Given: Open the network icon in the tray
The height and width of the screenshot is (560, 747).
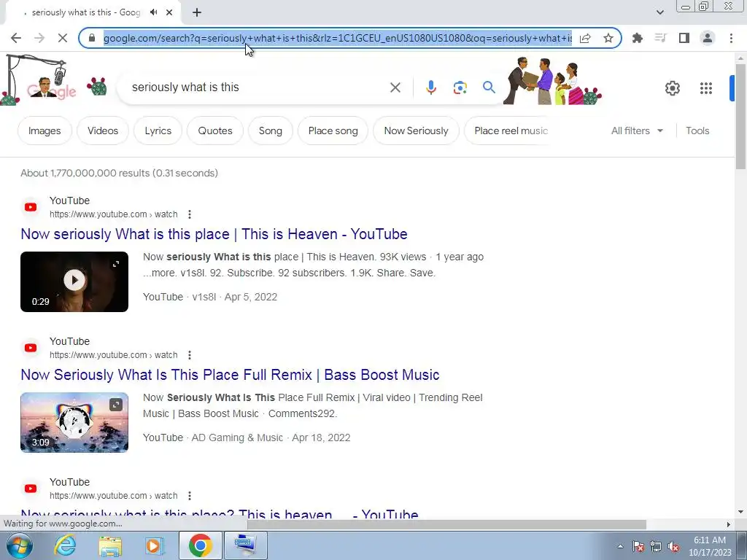Looking at the screenshot, I should click(x=656, y=546).
